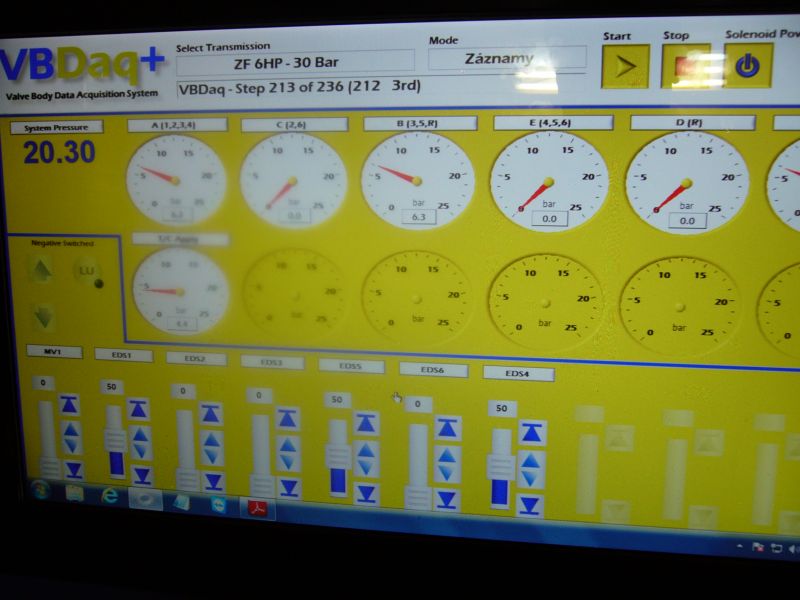This screenshot has width=800, height=600.
Task: Click the EDS4 value field showing 50
Action: tap(502, 408)
